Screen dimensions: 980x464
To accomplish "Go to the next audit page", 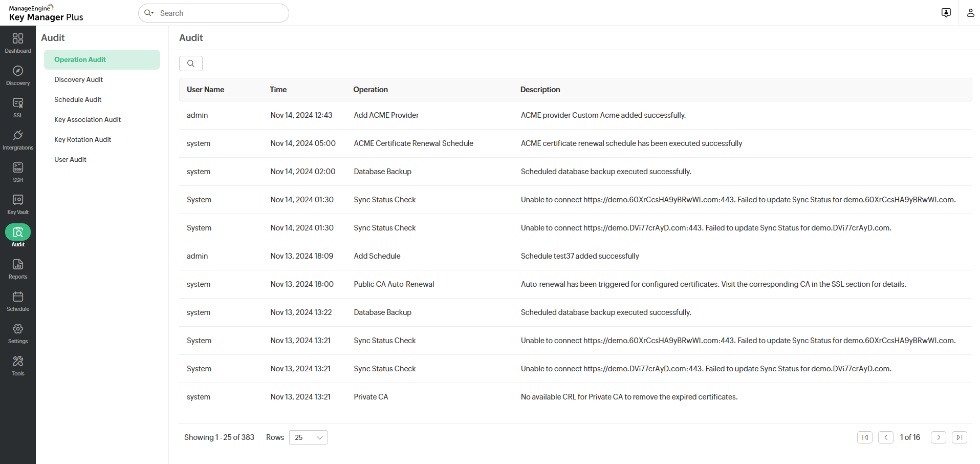I will [938, 437].
